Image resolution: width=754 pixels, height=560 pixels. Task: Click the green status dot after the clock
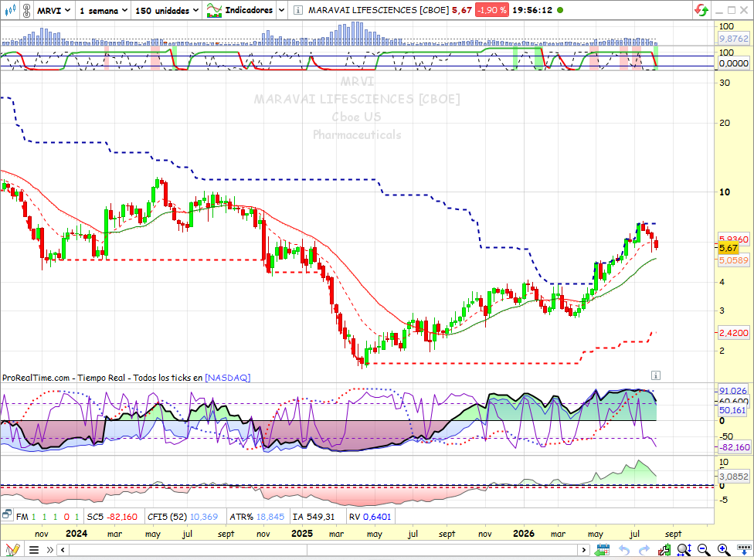tap(560, 9)
